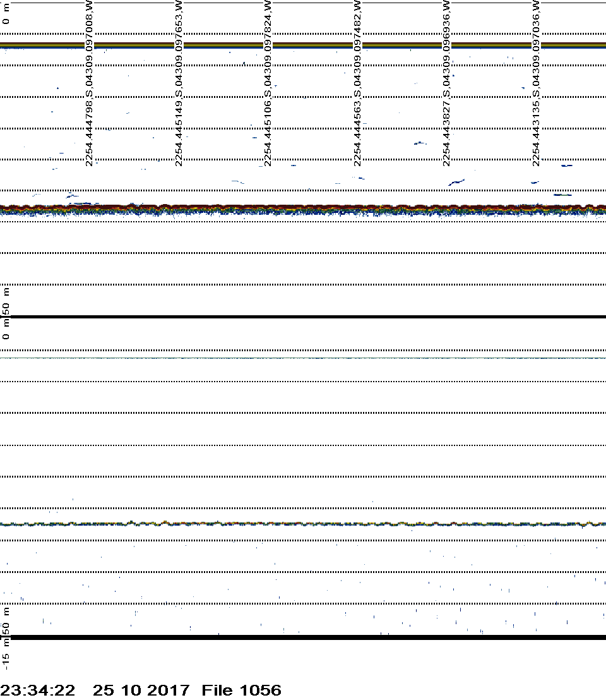Click the thick black bar beneath lower echogram
Screen dimensions: 606x700
(303, 637)
